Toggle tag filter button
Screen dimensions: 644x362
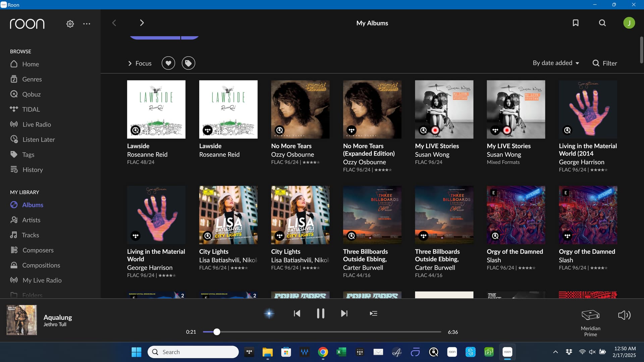[189, 63]
